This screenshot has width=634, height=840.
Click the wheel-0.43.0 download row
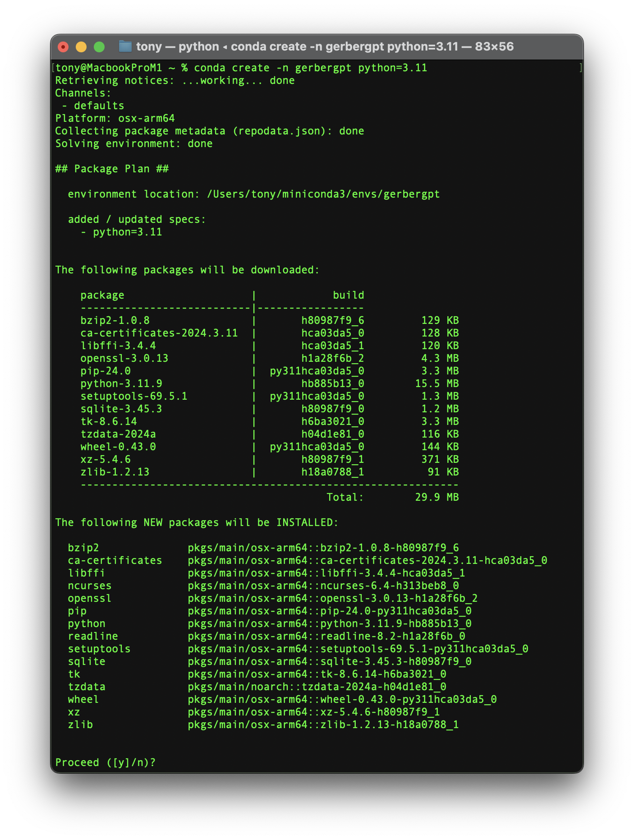click(269, 447)
